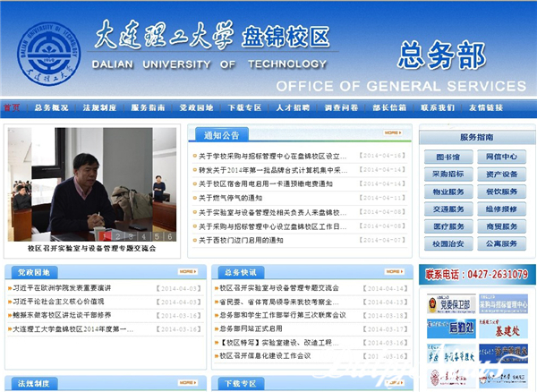Show slideshow image number 1
The image size is (537, 392).
coord(105,236)
